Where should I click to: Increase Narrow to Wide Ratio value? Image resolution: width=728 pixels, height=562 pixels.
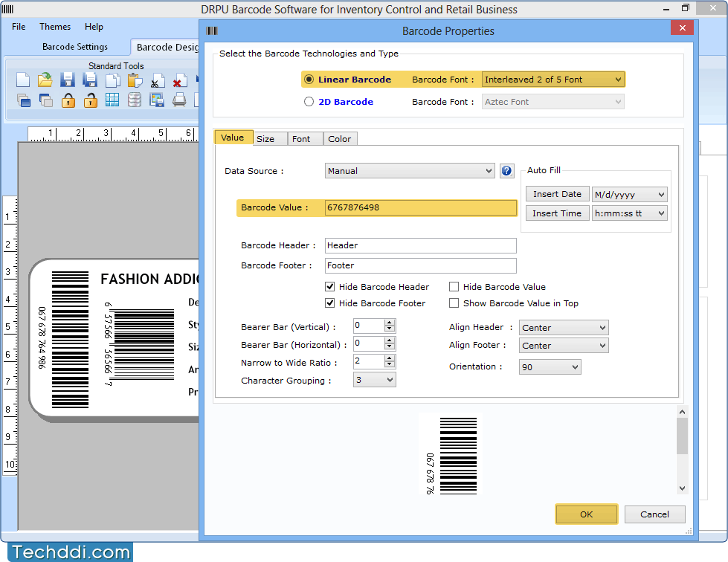(390, 358)
